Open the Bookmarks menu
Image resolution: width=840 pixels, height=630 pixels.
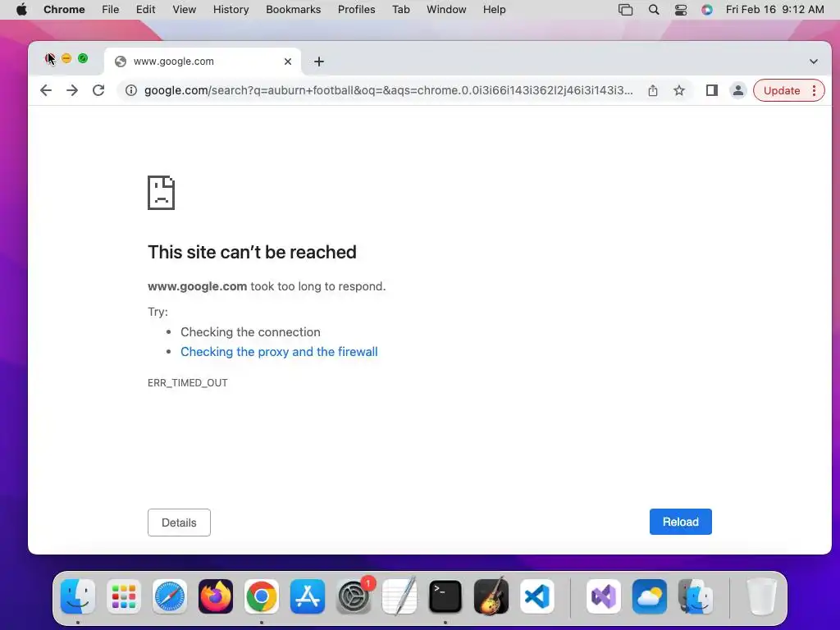pos(293,10)
